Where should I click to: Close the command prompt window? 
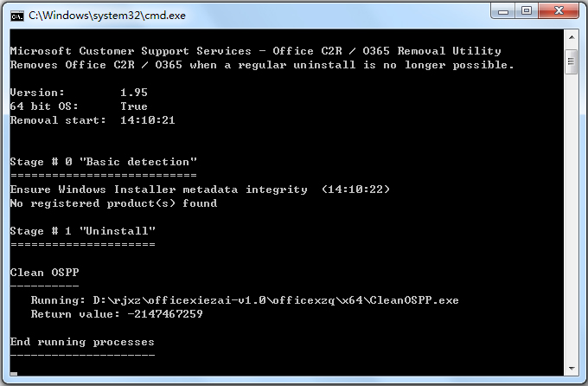559,12
